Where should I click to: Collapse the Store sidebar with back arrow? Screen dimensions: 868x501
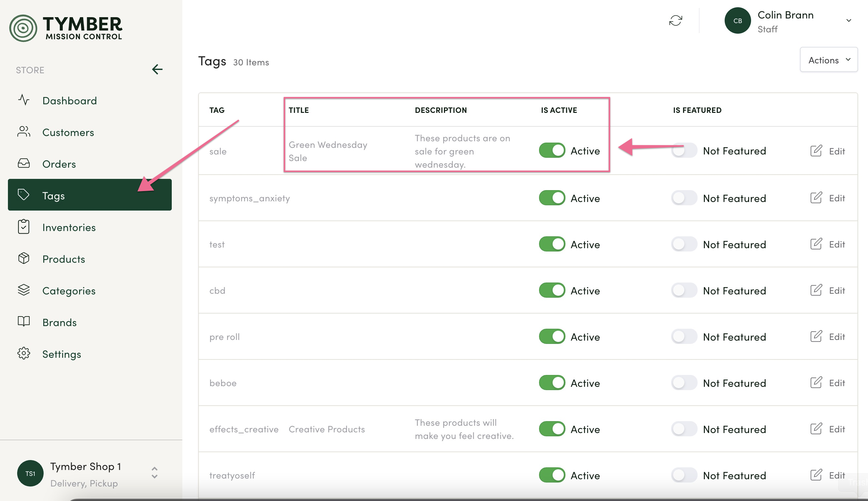point(157,69)
